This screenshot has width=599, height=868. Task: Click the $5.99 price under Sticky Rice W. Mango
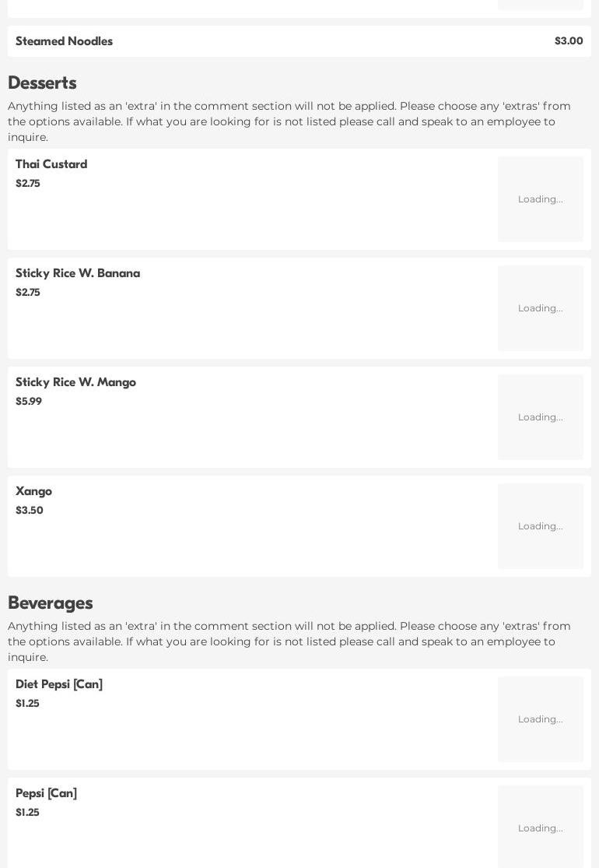tap(29, 402)
